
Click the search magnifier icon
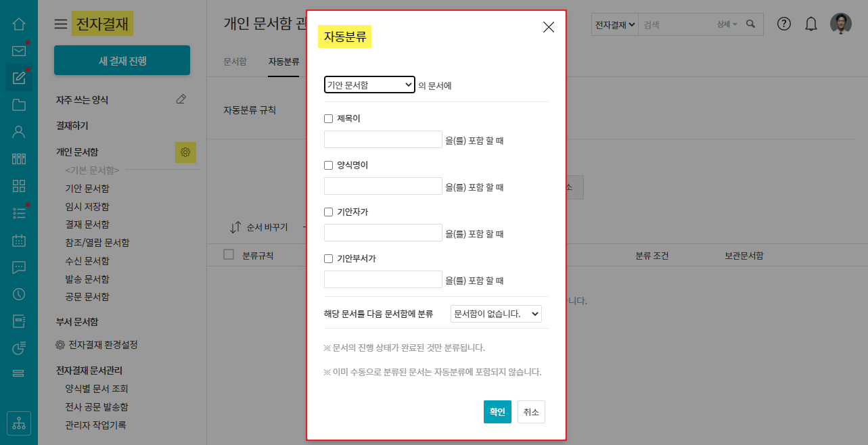[x=750, y=24]
